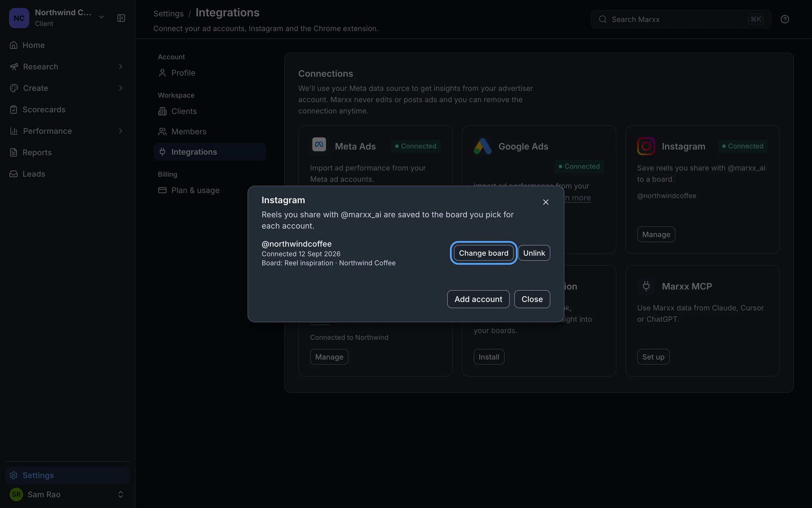Viewport: 812px width, 508px height.
Task: Open Profile settings
Action: tap(209, 73)
